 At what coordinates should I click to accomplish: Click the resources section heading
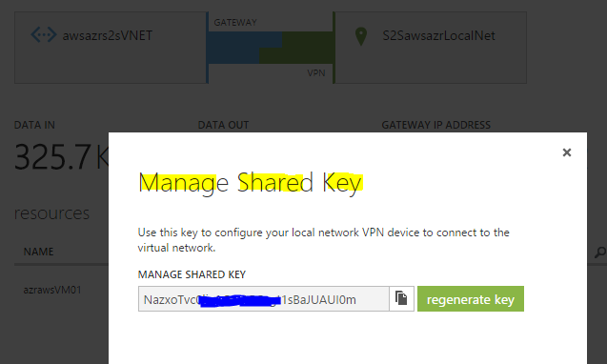point(51,213)
